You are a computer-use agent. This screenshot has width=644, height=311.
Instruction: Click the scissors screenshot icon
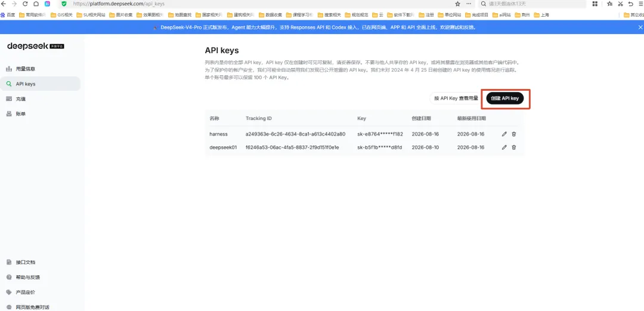click(620, 4)
